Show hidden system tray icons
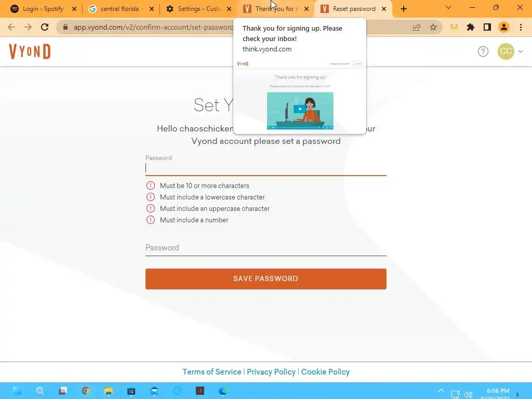Image resolution: width=532 pixels, height=399 pixels. tap(441, 391)
